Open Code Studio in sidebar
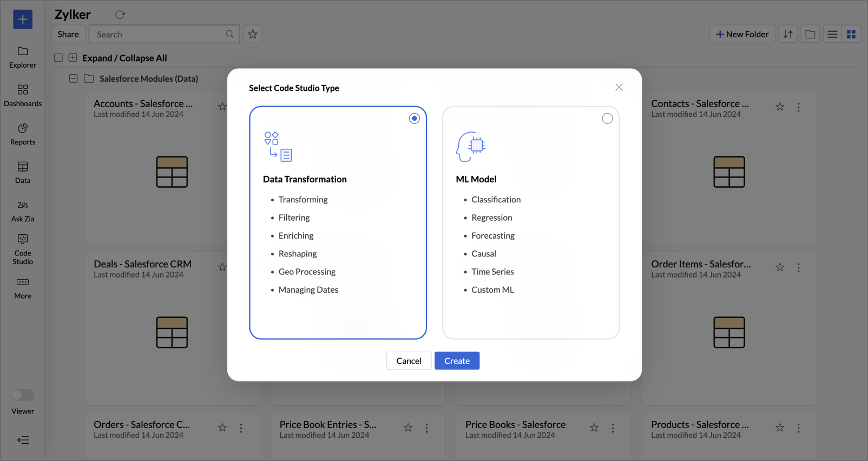 23,249
